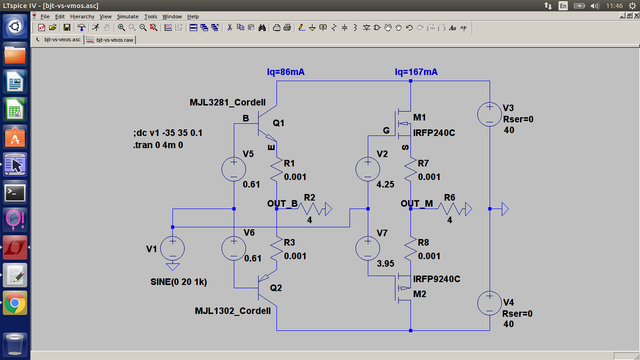Zoom in with the magnifier plus icon
640x360 pixels.
(121, 28)
